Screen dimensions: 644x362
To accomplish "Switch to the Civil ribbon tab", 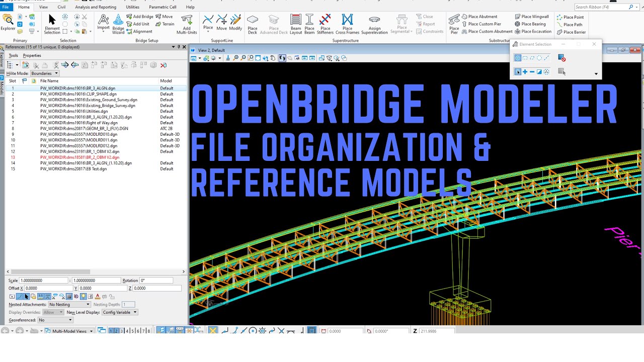I will (61, 7).
